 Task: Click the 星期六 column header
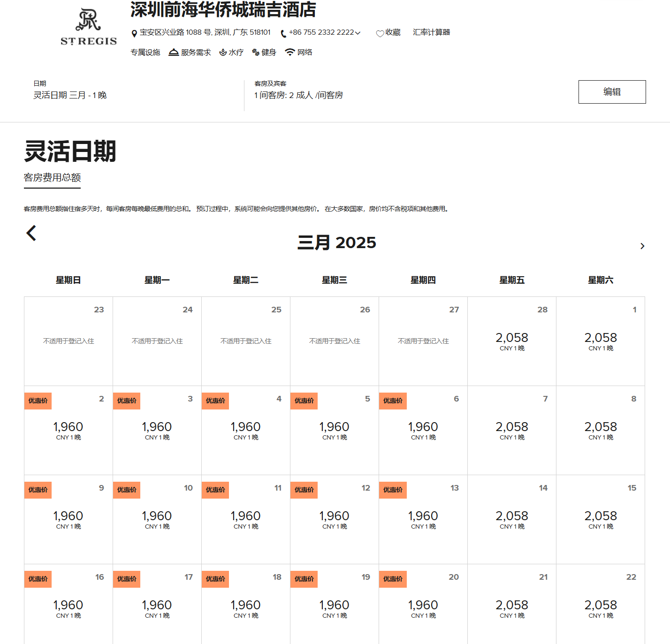tap(601, 280)
